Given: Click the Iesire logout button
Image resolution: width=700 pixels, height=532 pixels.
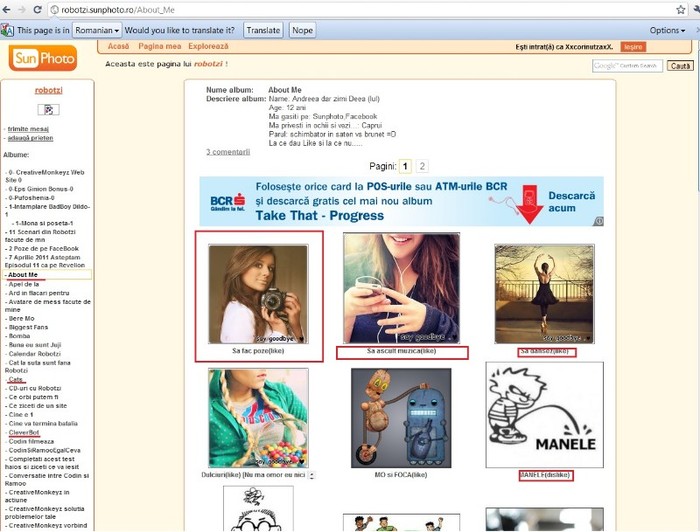Looking at the screenshot, I should tap(632, 47).
